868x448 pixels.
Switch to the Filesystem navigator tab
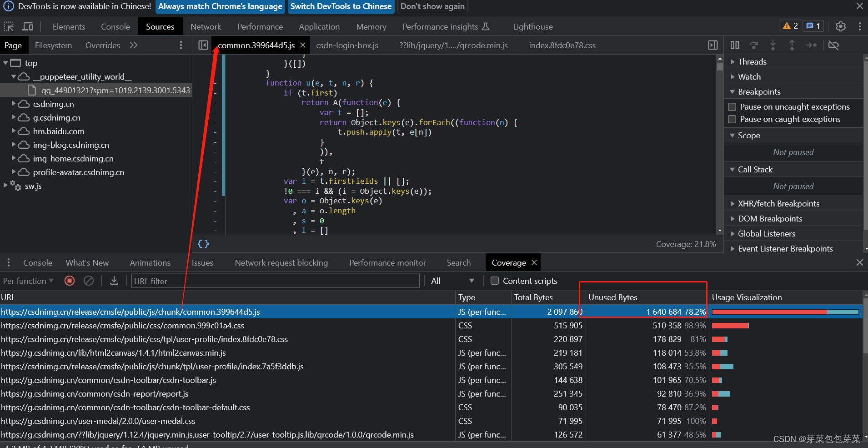click(x=53, y=45)
